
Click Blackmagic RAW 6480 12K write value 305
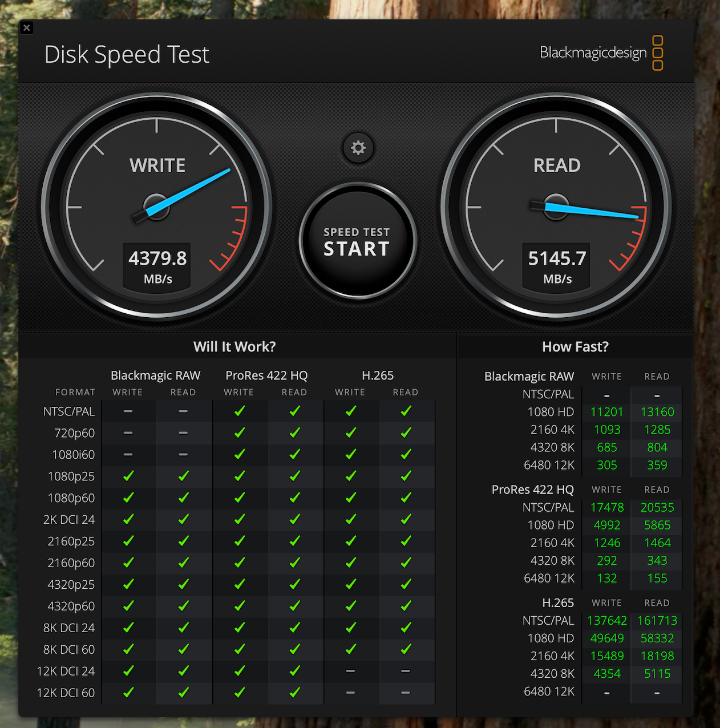[607, 465]
